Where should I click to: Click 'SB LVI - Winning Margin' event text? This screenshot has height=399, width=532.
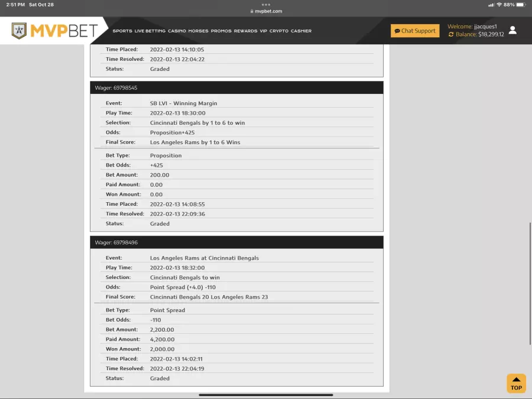pos(184,103)
